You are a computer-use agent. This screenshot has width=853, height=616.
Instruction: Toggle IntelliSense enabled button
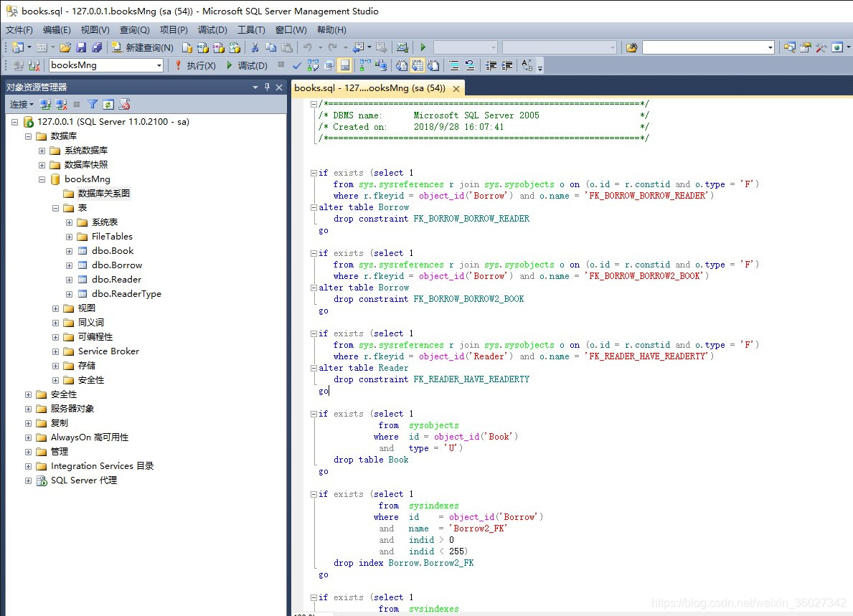click(345, 66)
